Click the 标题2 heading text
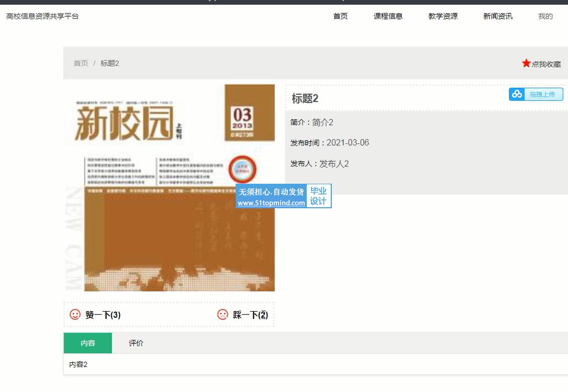 click(305, 99)
